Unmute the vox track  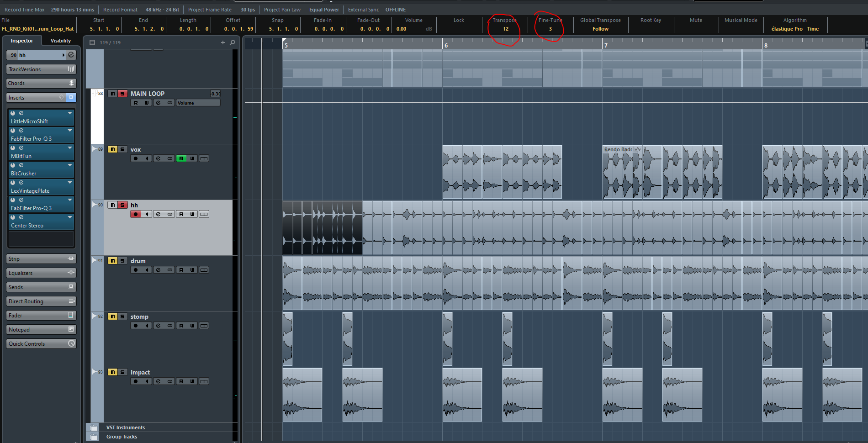[112, 149]
